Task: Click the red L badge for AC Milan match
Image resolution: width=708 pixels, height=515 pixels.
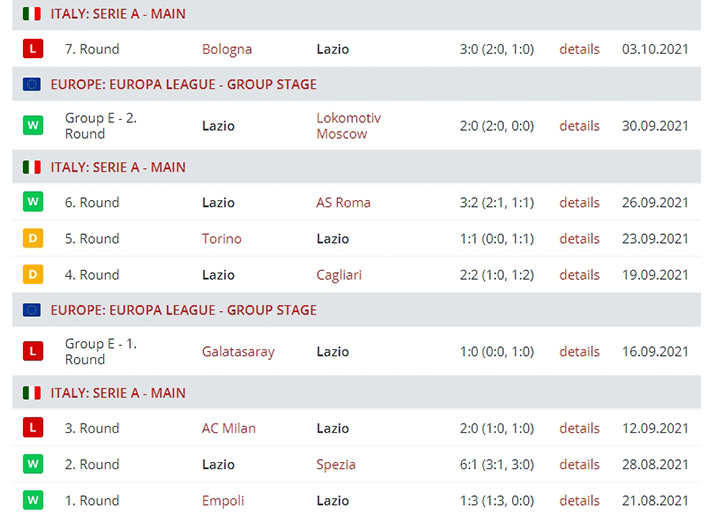Action: click(33, 427)
